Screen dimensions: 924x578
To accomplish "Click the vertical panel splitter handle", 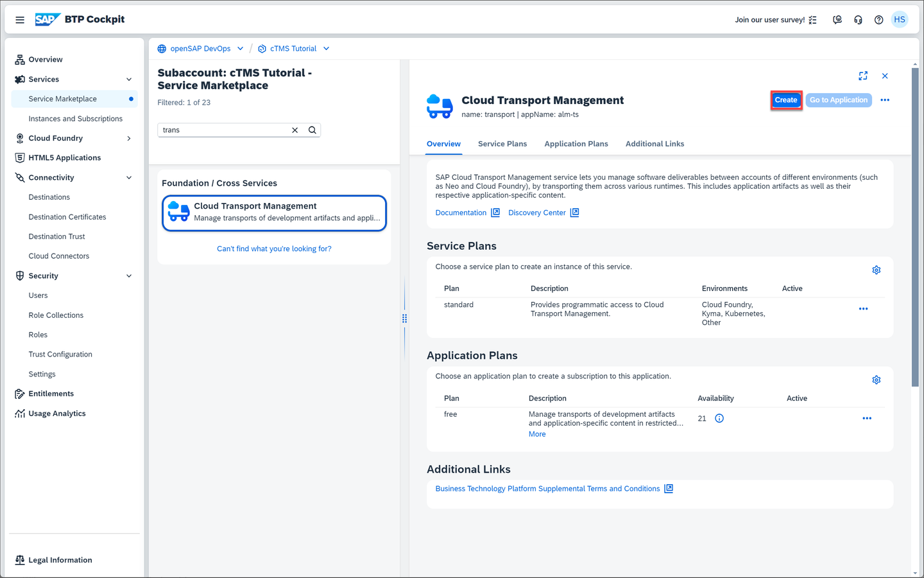I will (x=404, y=319).
